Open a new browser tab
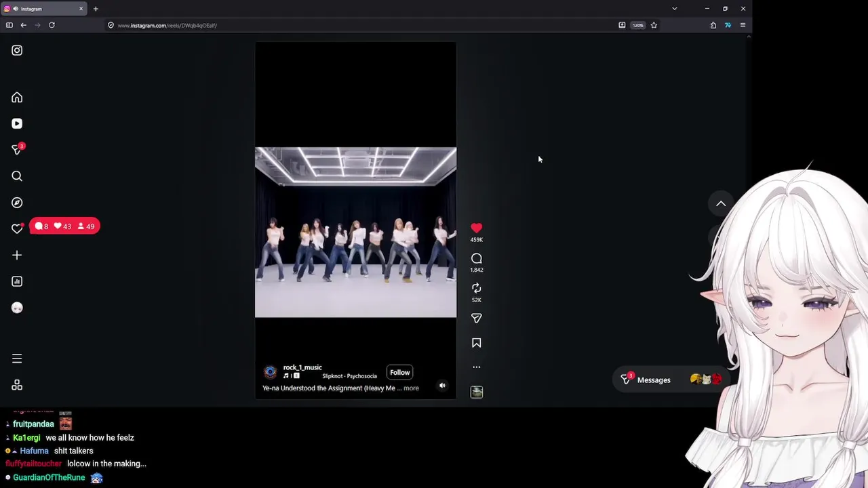The image size is (868, 488). click(x=96, y=9)
